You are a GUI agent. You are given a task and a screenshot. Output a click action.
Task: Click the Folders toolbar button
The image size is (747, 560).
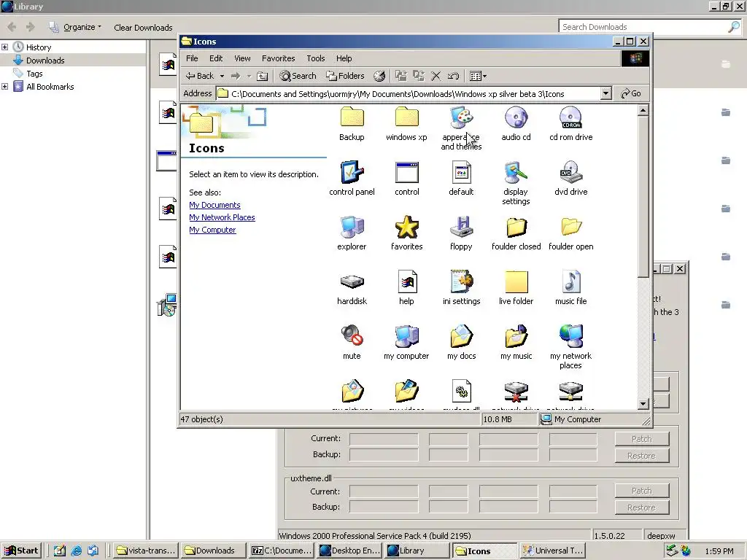click(345, 76)
